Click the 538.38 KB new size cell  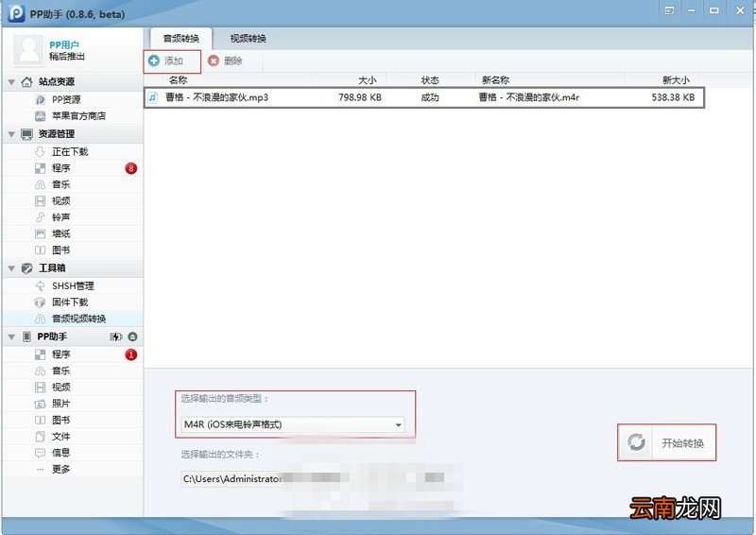coord(673,97)
